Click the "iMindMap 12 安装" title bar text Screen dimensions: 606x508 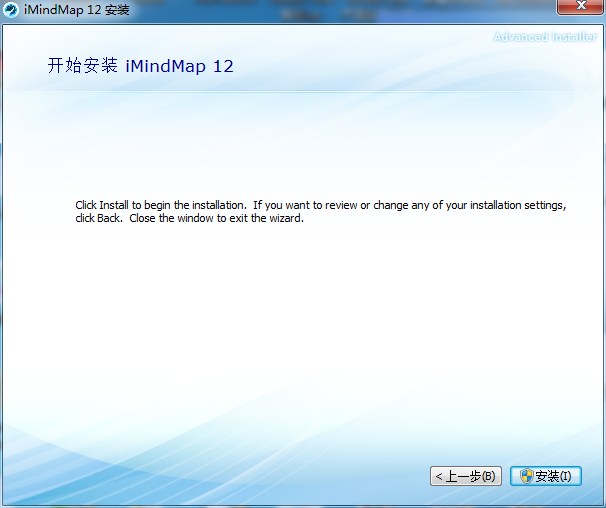[x=77, y=9]
